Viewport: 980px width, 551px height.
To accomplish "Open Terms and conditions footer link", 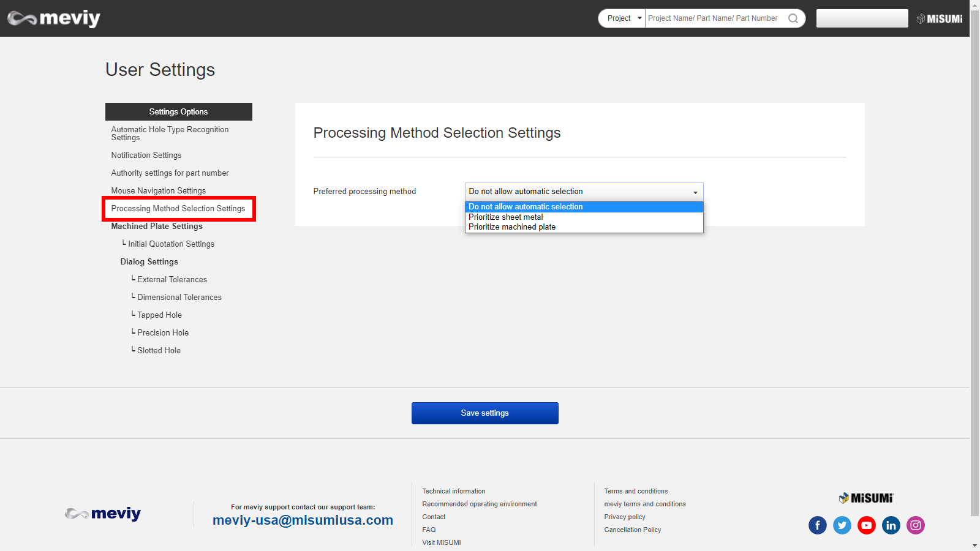I will pyautogui.click(x=636, y=492).
